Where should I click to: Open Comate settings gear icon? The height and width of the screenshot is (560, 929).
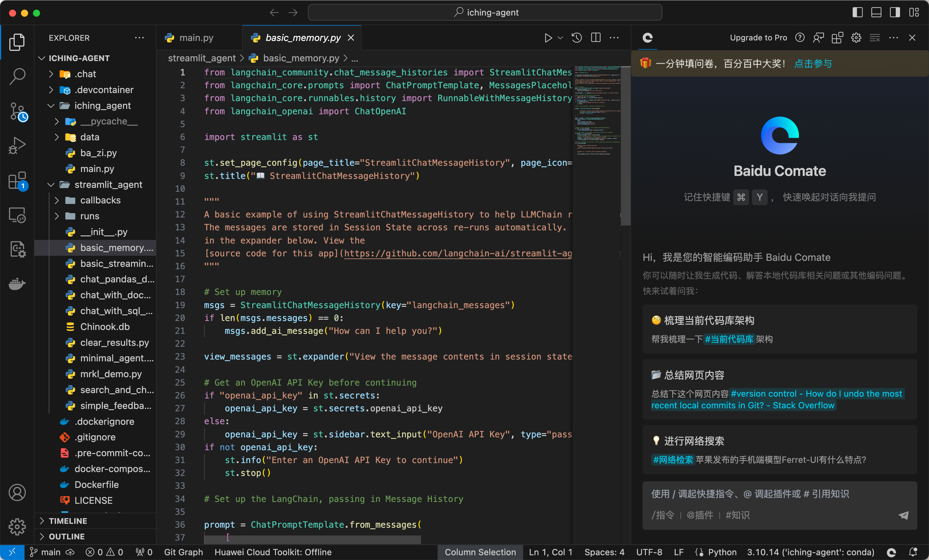click(856, 38)
